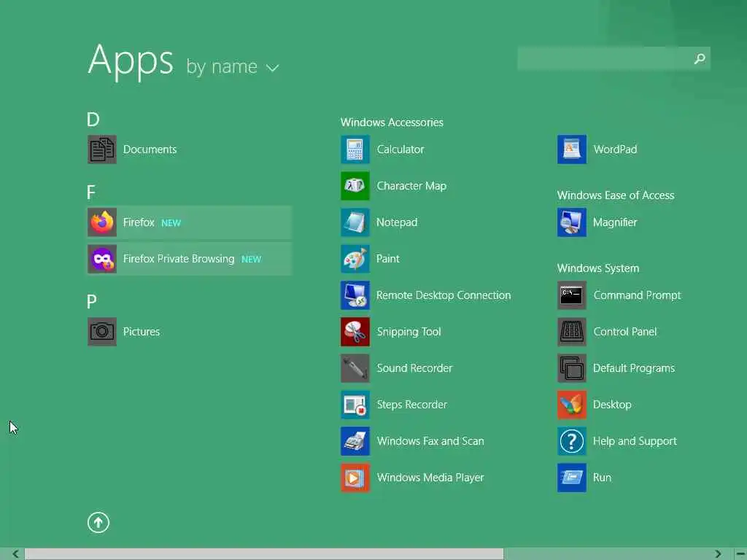Click the NEW badge beside Firefox

click(171, 223)
